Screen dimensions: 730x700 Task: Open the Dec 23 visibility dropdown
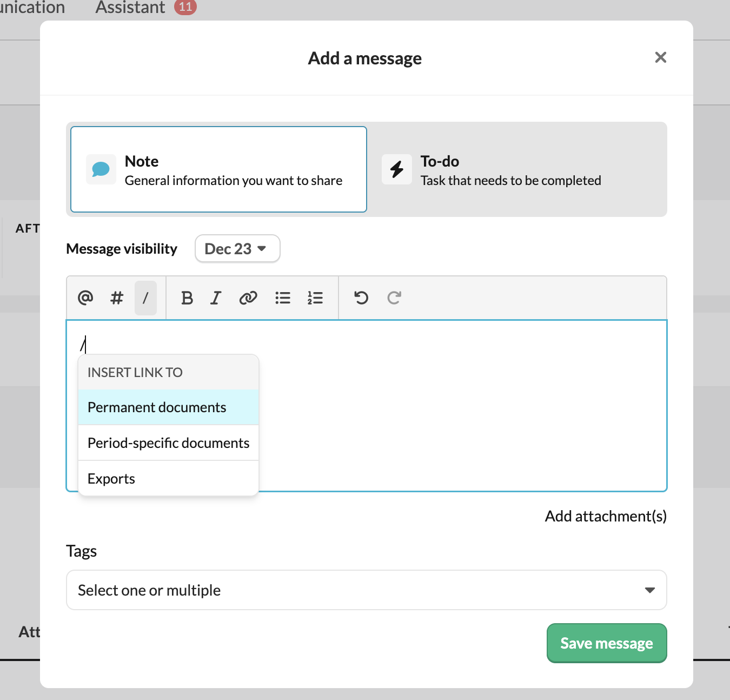point(237,249)
